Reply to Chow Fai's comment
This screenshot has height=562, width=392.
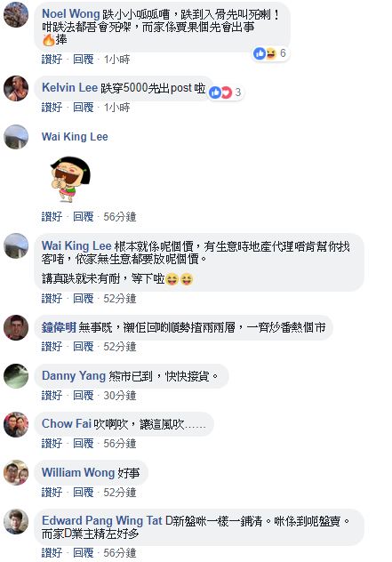click(x=84, y=444)
